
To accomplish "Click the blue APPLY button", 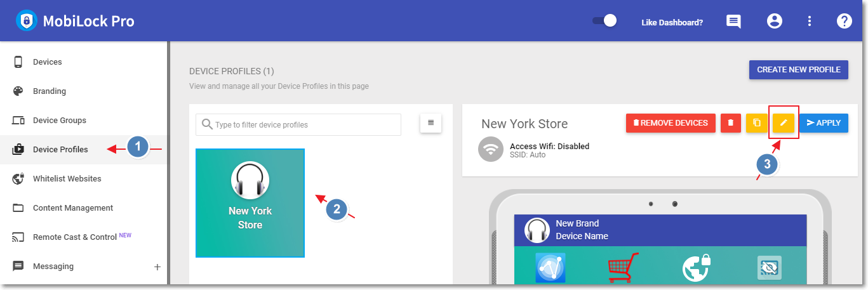I will [824, 123].
